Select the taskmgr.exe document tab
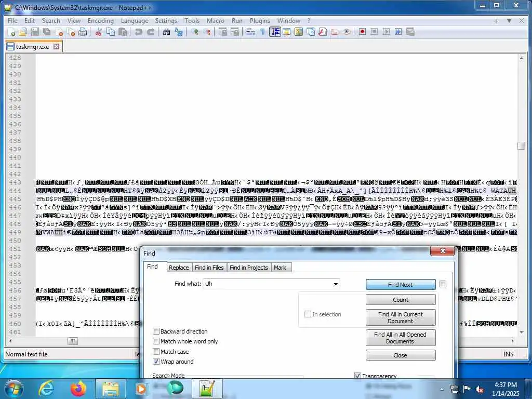Screen dimensions: 532x399 click(x=33, y=47)
